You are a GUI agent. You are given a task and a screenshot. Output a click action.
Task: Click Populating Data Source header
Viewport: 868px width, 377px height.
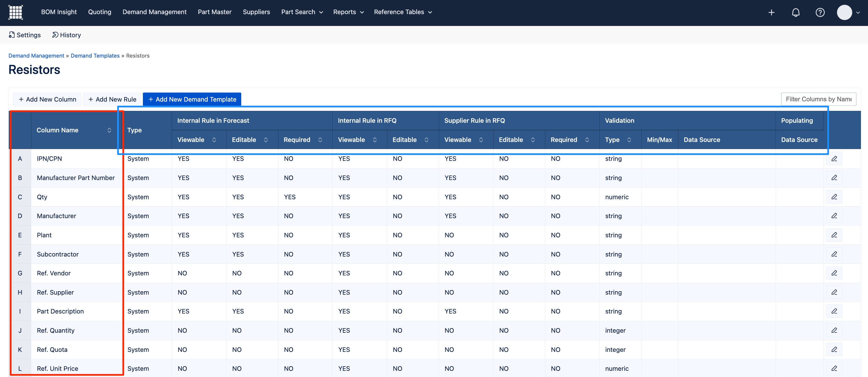pyautogui.click(x=799, y=140)
